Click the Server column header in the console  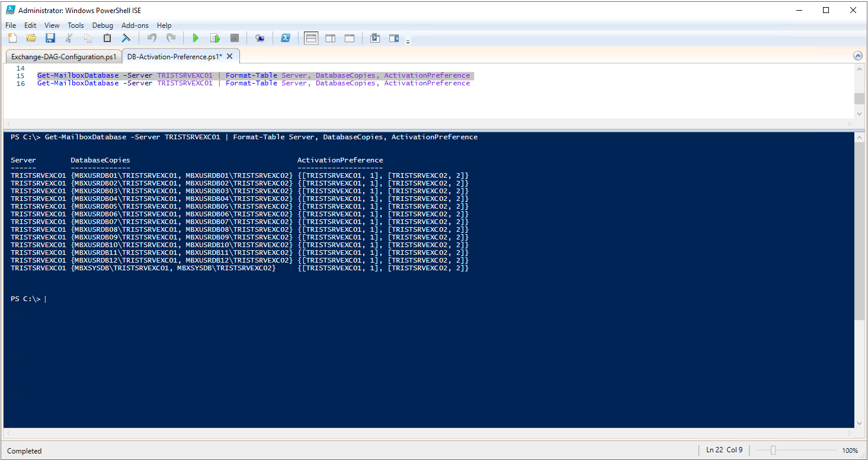click(23, 160)
